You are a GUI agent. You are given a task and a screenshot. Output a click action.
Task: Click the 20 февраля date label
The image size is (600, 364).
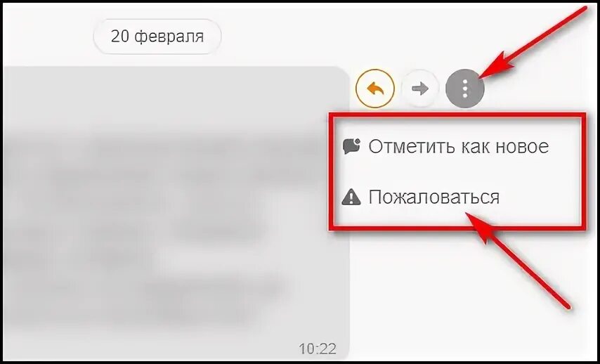click(x=157, y=37)
